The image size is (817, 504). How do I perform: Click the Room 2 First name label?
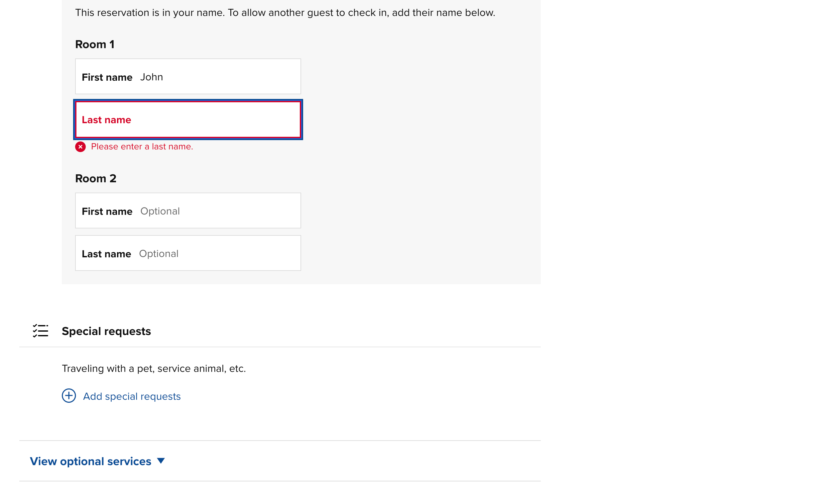107,211
